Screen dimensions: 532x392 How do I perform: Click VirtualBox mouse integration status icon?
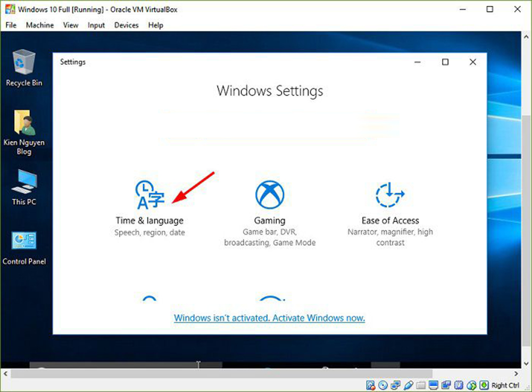coord(471,386)
